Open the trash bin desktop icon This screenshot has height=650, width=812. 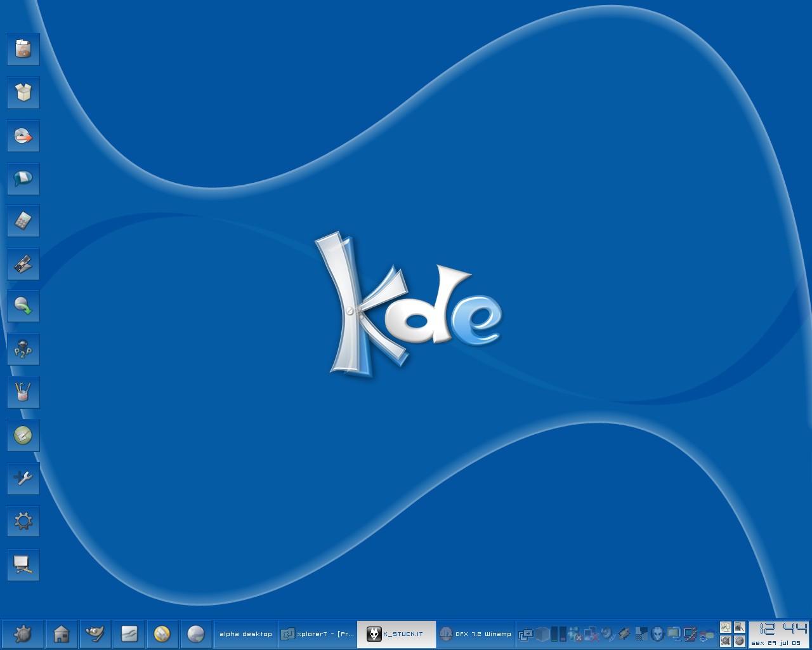pyautogui.click(x=23, y=50)
